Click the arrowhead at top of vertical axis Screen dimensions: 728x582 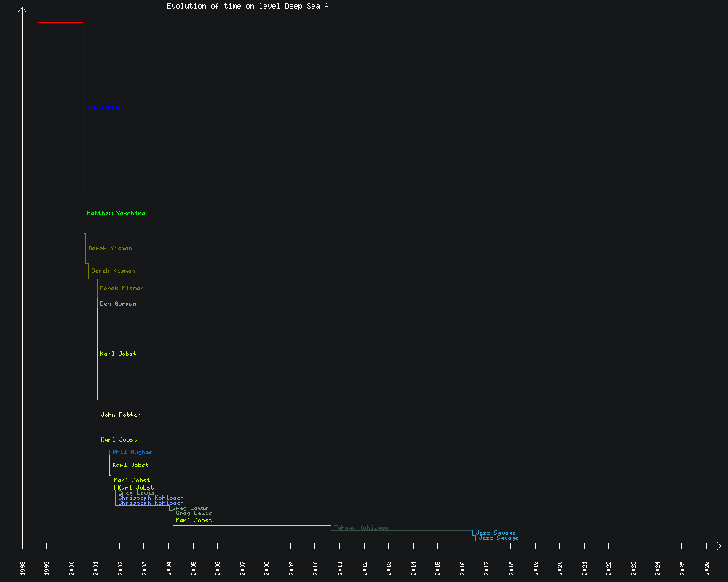23,10
